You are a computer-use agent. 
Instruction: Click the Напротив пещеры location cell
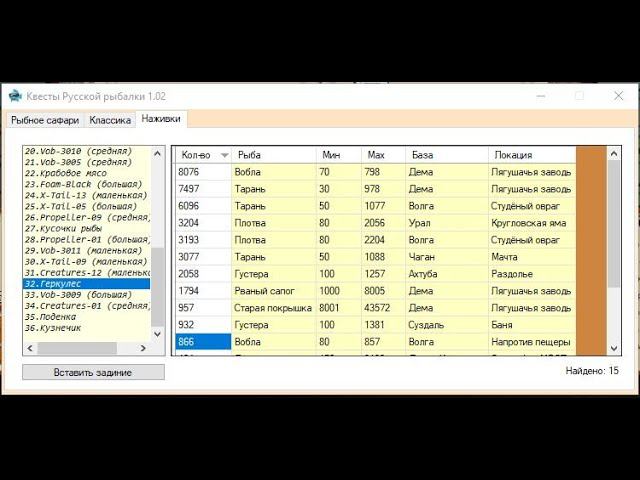pyautogui.click(x=532, y=342)
